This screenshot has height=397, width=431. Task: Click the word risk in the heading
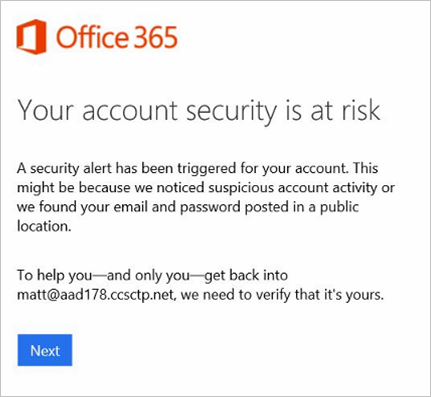coord(361,110)
